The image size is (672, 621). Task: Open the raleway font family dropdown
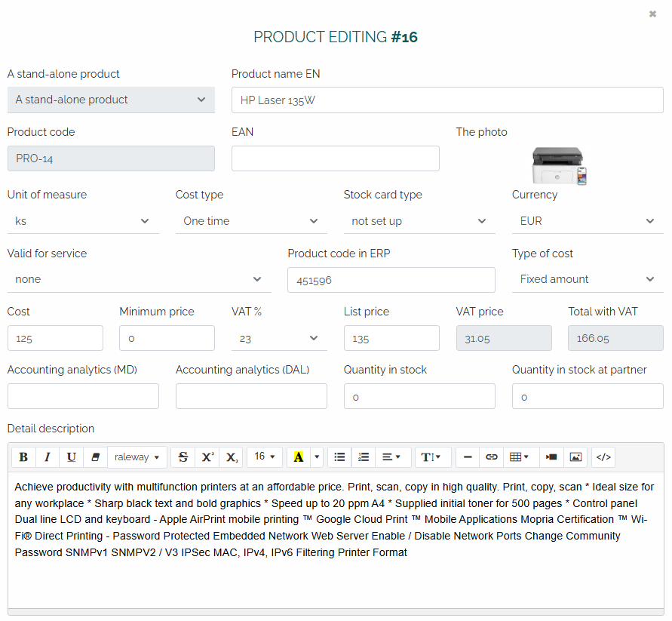[137, 457]
